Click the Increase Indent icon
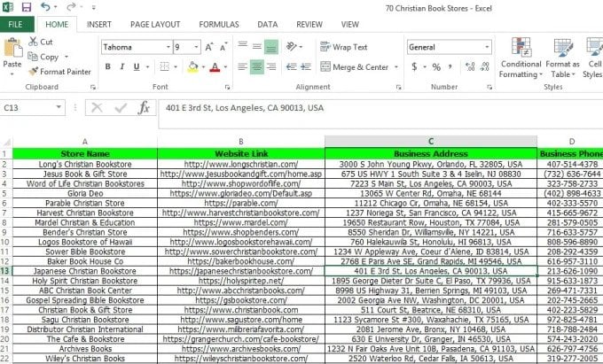The height and width of the screenshot is (364, 603). point(306,66)
